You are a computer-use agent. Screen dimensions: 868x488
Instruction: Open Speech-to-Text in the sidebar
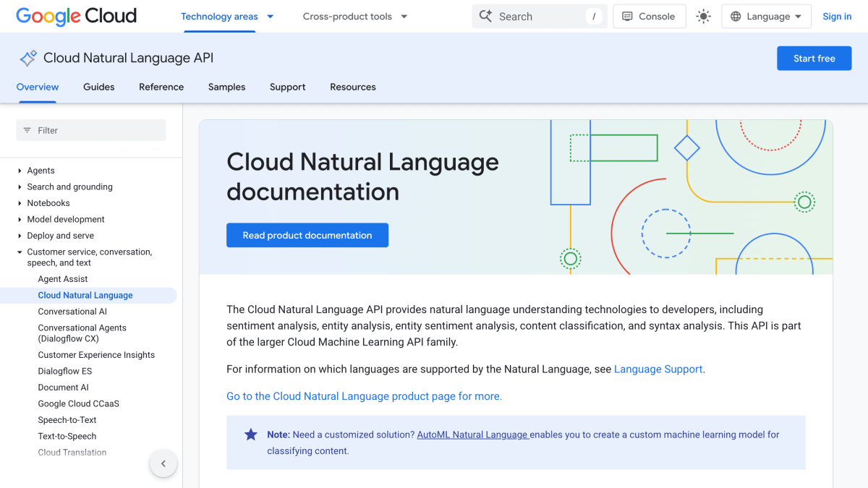click(67, 420)
